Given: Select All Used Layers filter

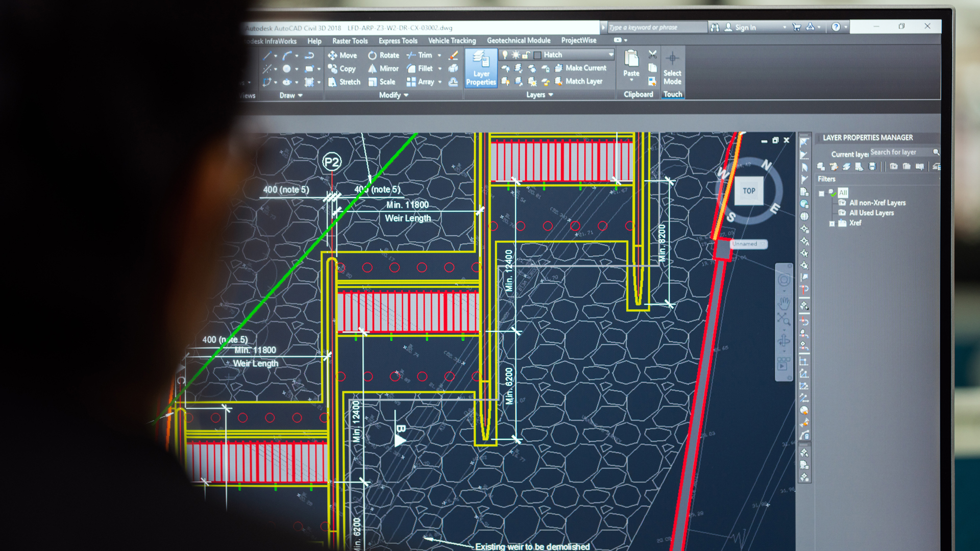Looking at the screenshot, I should click(x=871, y=213).
